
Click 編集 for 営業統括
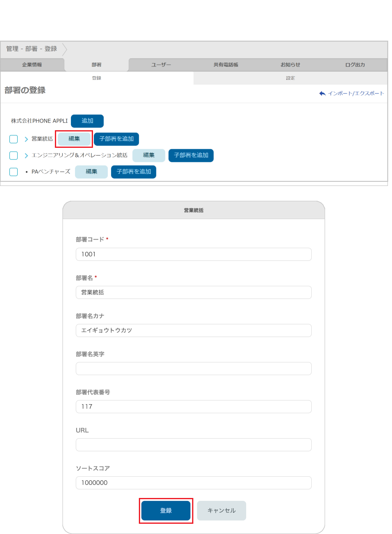74,139
